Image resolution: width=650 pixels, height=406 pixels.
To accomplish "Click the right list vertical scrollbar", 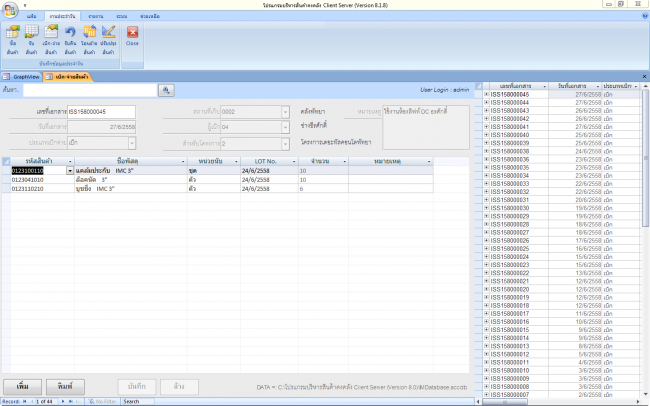I will click(x=645, y=158).
